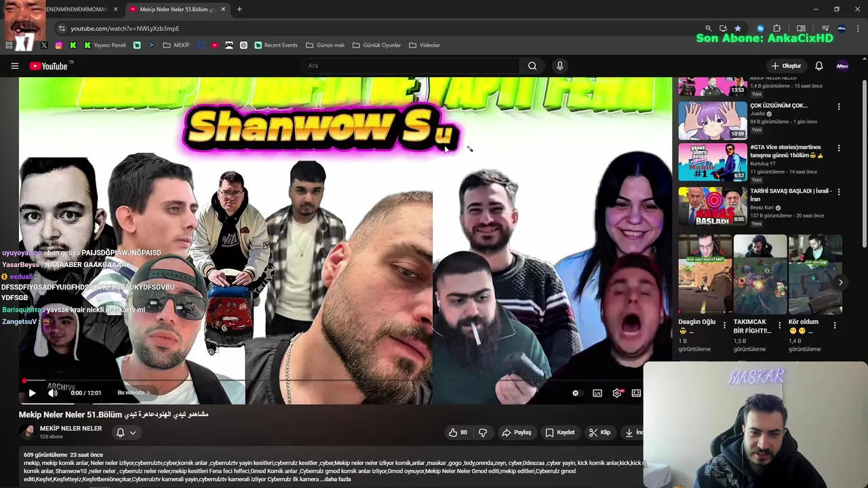This screenshot has height=488, width=868.
Task: Open the browser profile avatar
Action: [842, 28]
